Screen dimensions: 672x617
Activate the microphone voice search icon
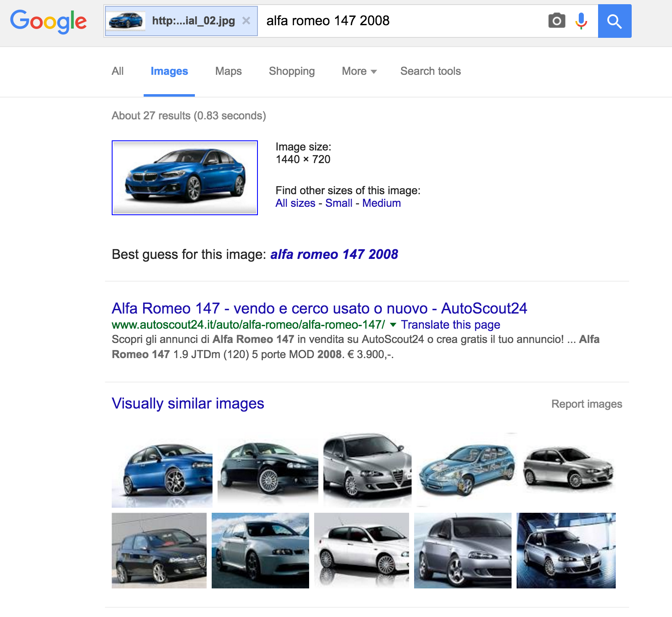click(x=581, y=21)
